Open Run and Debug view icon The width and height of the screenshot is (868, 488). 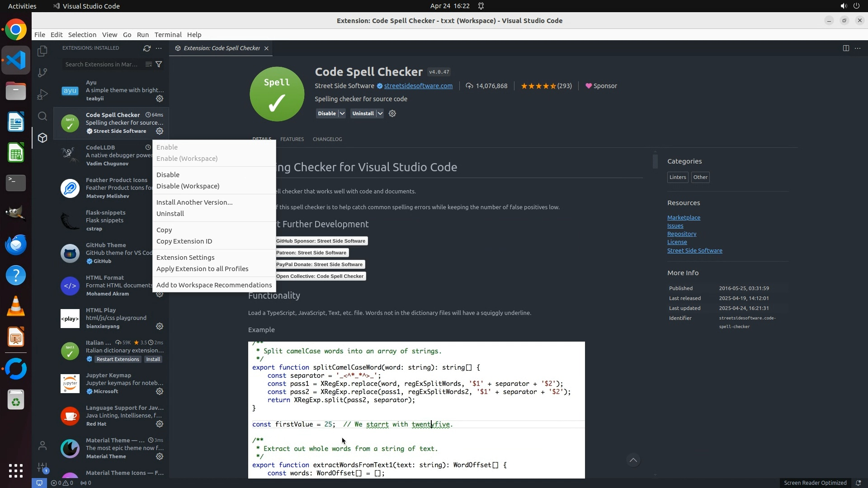pos(42,94)
